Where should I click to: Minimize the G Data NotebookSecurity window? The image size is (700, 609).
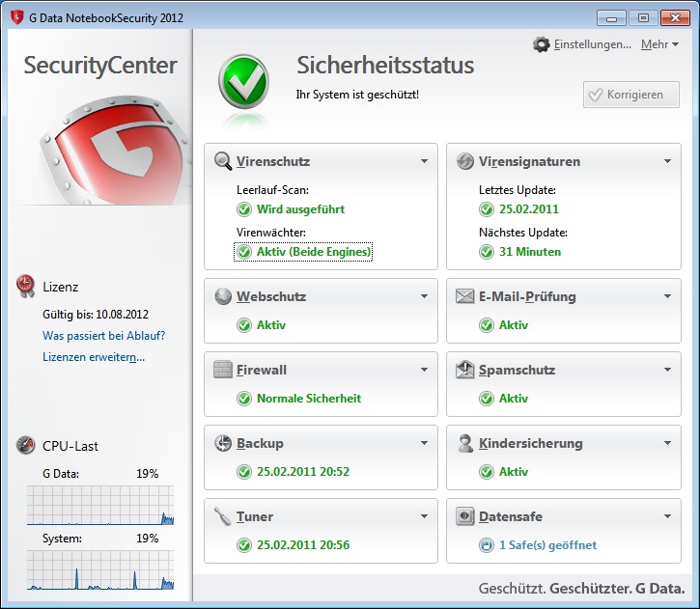point(611,17)
